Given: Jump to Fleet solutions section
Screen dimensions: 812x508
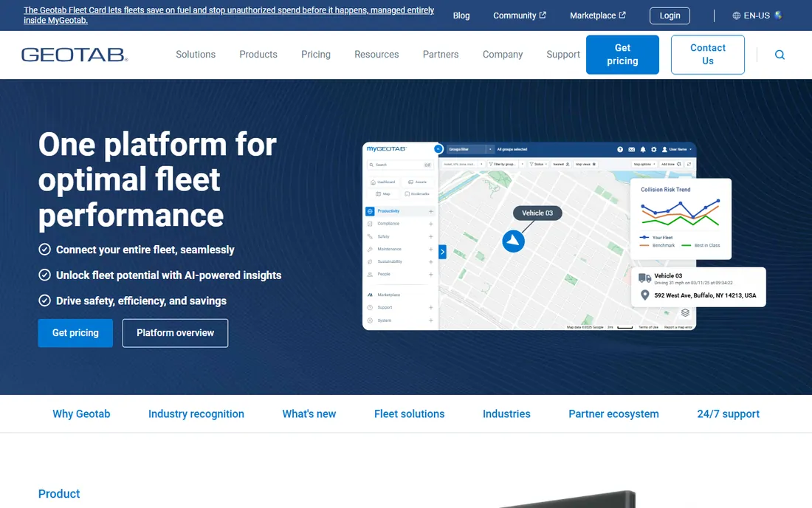Looking at the screenshot, I should coord(409,413).
